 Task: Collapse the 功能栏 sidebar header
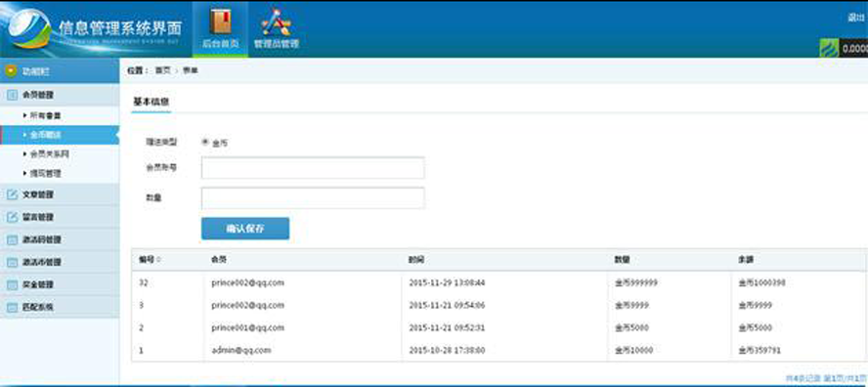coord(60,71)
